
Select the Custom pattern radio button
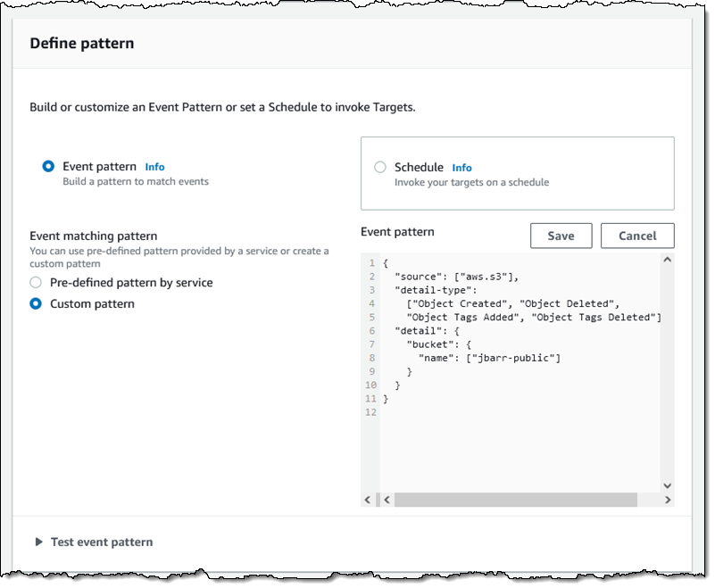tap(36, 303)
